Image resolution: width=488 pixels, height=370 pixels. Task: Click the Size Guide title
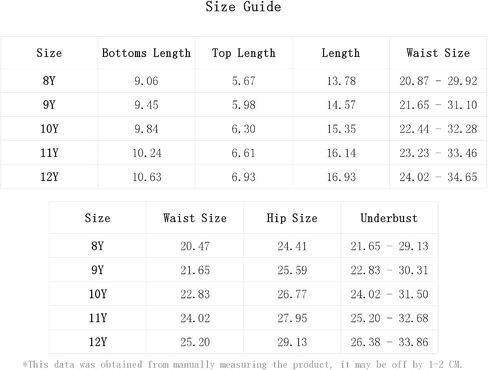[243, 7]
